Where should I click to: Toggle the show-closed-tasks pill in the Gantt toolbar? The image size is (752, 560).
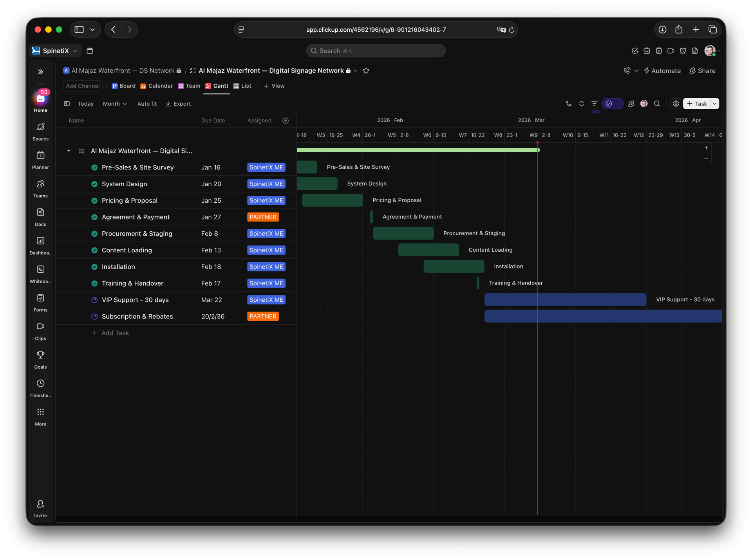(612, 104)
